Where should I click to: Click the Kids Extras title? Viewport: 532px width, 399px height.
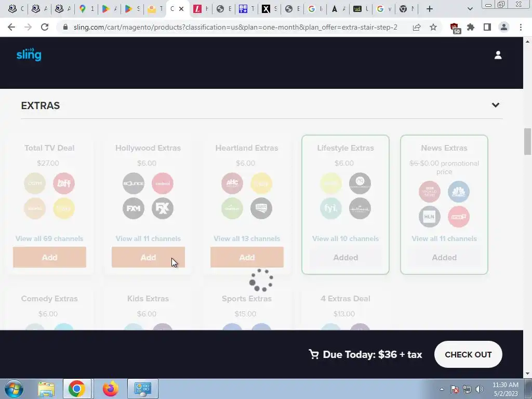(x=148, y=299)
